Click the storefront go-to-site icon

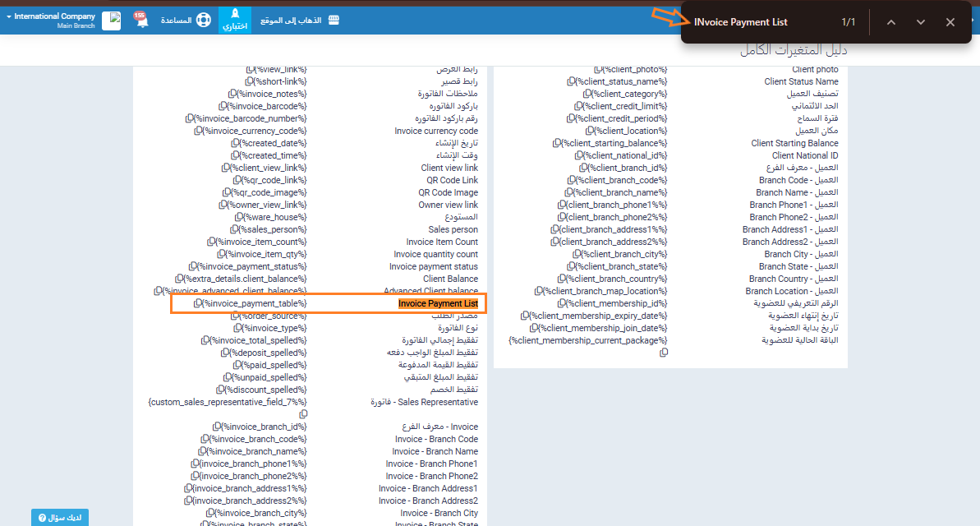pos(334,21)
